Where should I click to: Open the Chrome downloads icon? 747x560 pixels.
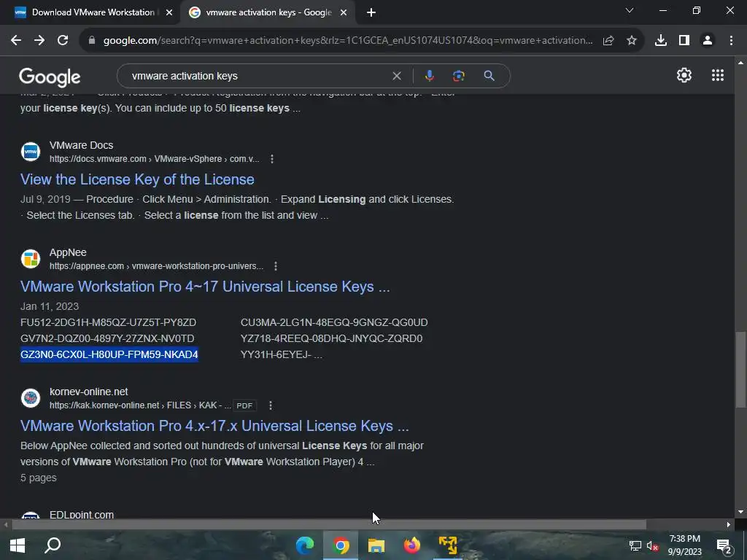point(661,41)
